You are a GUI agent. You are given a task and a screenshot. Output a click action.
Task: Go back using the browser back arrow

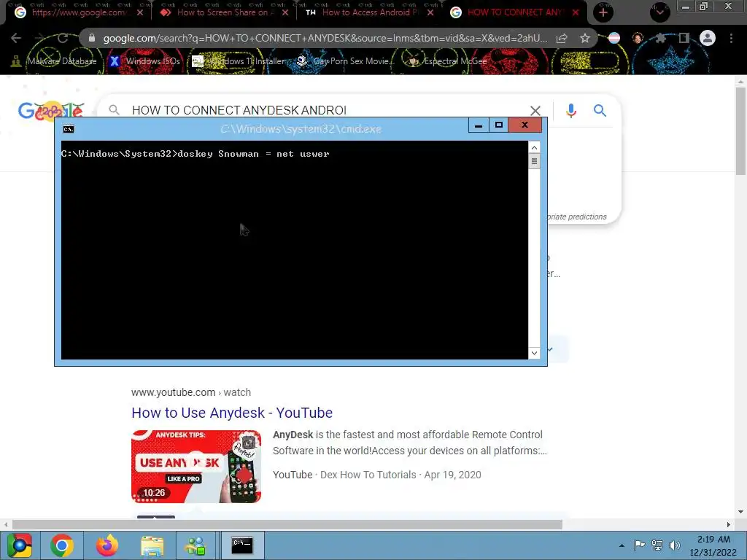(16, 38)
